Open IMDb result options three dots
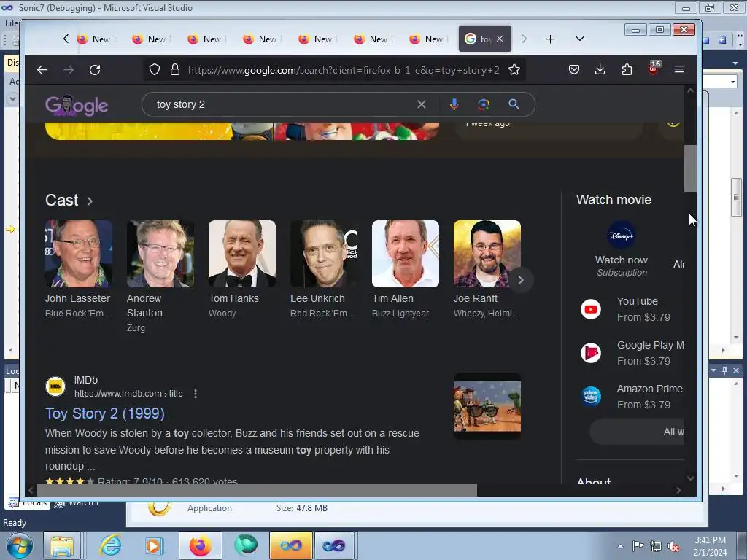 point(196,394)
